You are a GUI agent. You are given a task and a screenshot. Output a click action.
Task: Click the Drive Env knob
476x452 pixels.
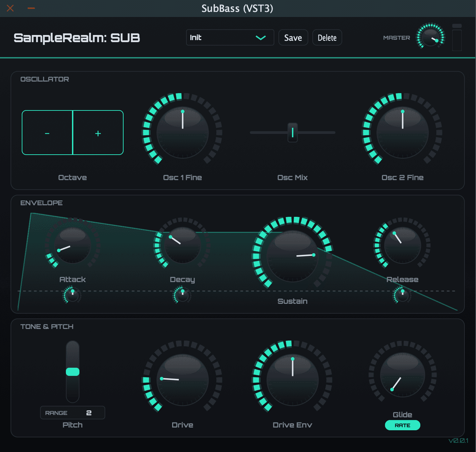(x=292, y=380)
